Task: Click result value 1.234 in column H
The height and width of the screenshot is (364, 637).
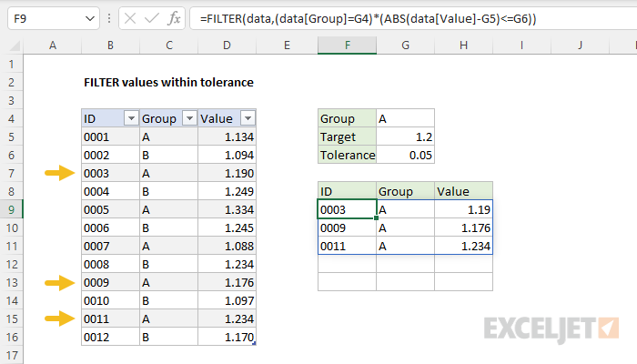Action: tap(463, 247)
